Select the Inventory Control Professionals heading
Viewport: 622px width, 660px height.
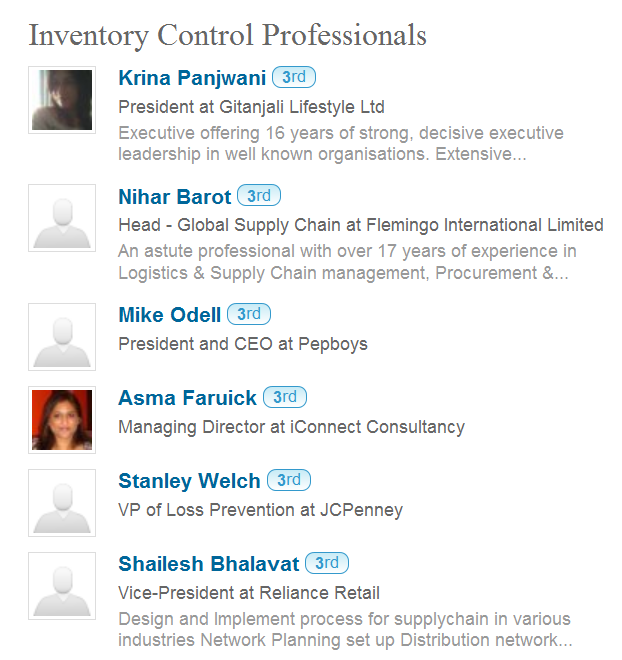pos(228,35)
